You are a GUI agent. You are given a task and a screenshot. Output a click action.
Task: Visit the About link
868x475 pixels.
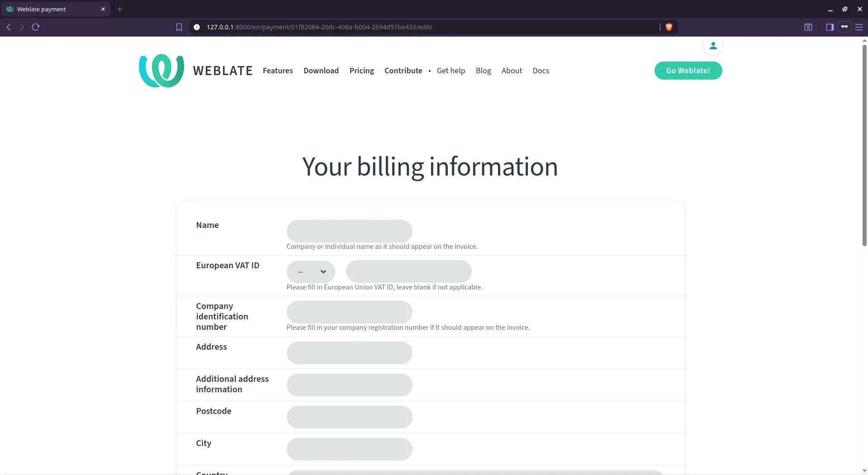pyautogui.click(x=512, y=71)
